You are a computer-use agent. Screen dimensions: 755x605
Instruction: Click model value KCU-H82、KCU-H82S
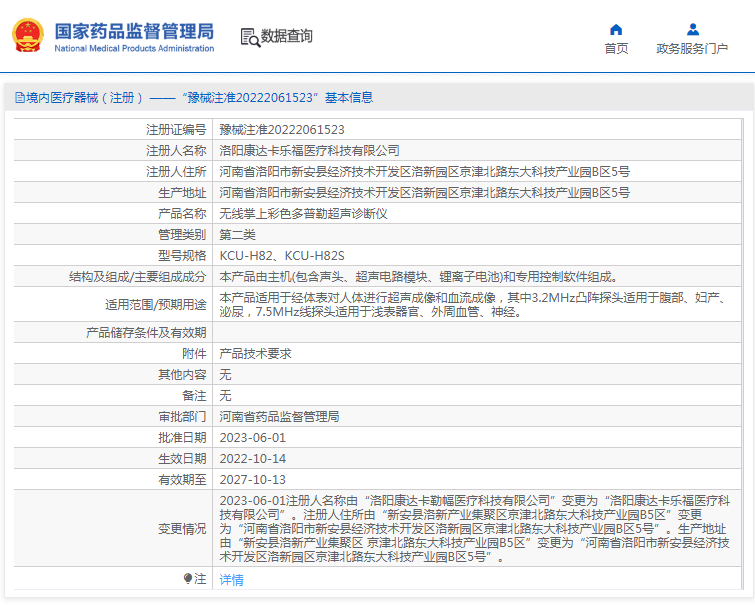point(282,255)
